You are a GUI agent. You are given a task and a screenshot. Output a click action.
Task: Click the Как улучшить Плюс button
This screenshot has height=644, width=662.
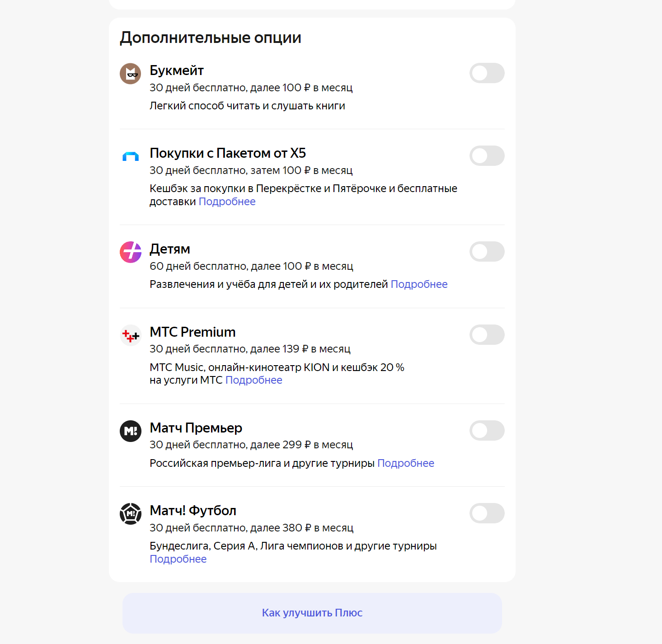click(x=312, y=613)
